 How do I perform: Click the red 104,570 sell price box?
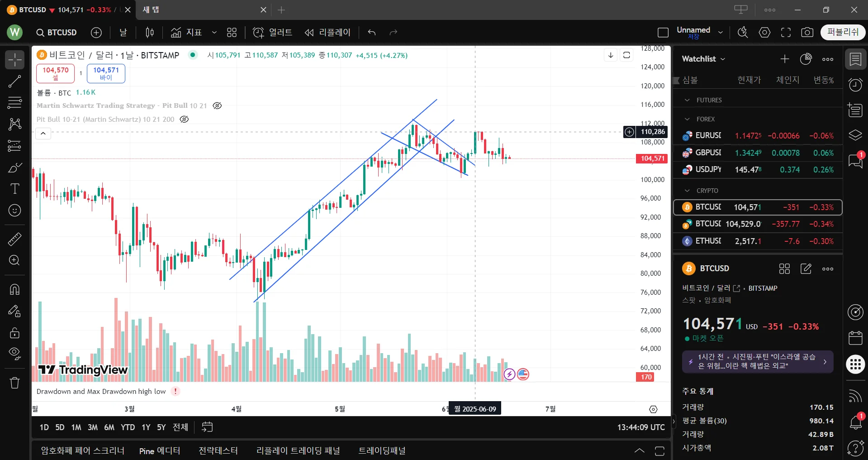click(x=55, y=73)
